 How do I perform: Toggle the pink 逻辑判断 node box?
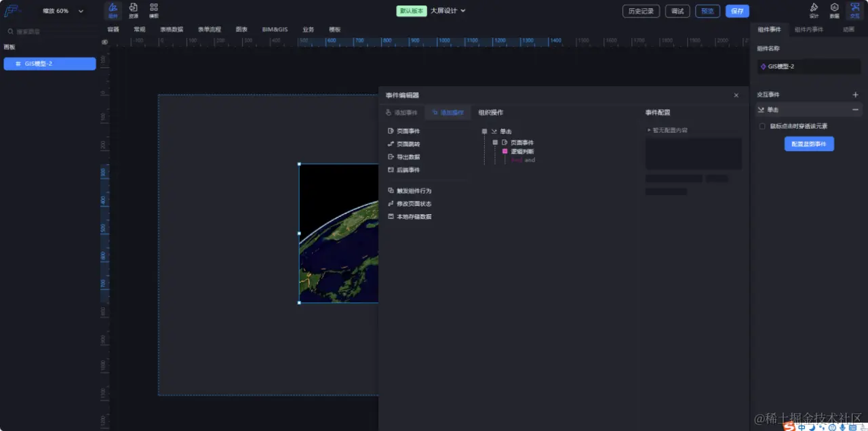pos(505,151)
